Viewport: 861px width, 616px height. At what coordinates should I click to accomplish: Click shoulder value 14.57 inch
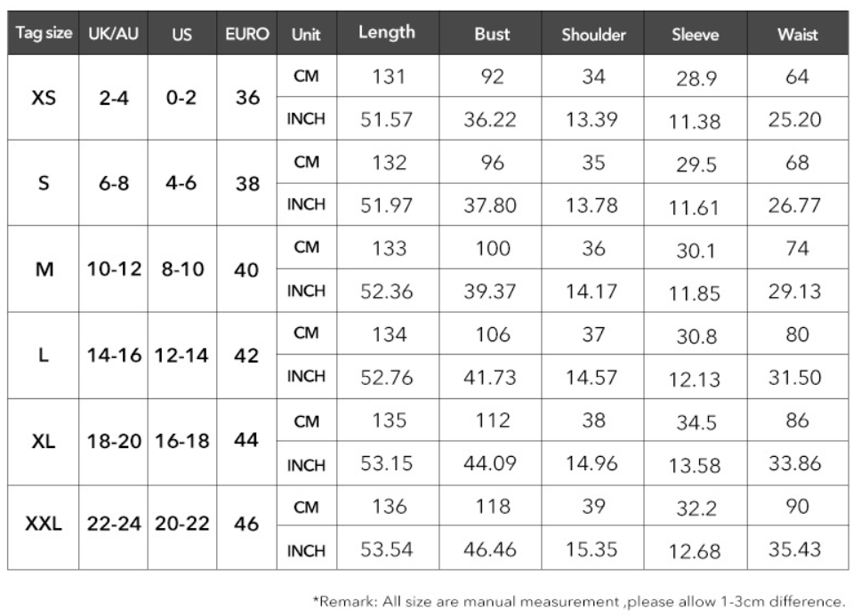click(x=593, y=377)
